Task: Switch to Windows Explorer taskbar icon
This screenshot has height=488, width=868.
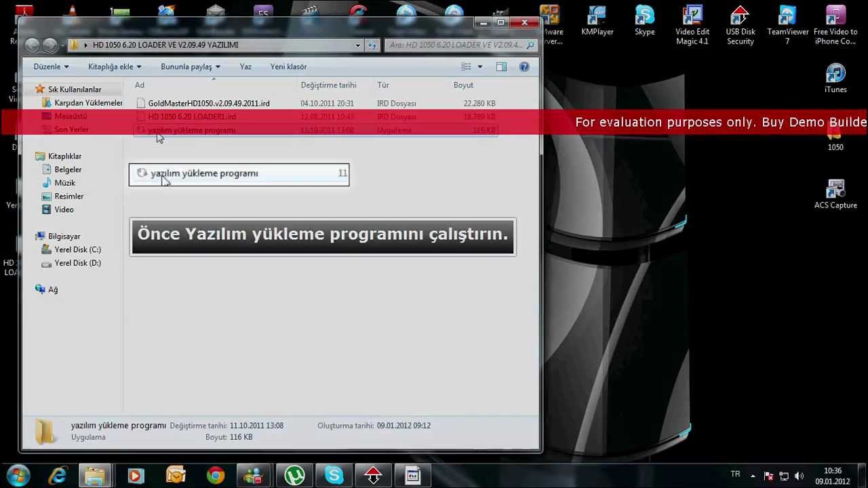Action: point(95,476)
